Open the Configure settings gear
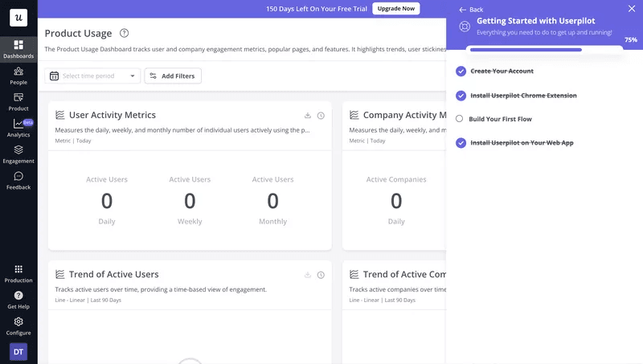 (18, 325)
